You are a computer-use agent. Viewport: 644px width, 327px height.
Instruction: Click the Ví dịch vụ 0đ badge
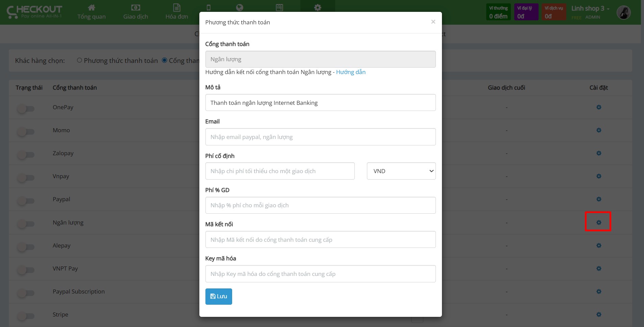pyautogui.click(x=554, y=12)
